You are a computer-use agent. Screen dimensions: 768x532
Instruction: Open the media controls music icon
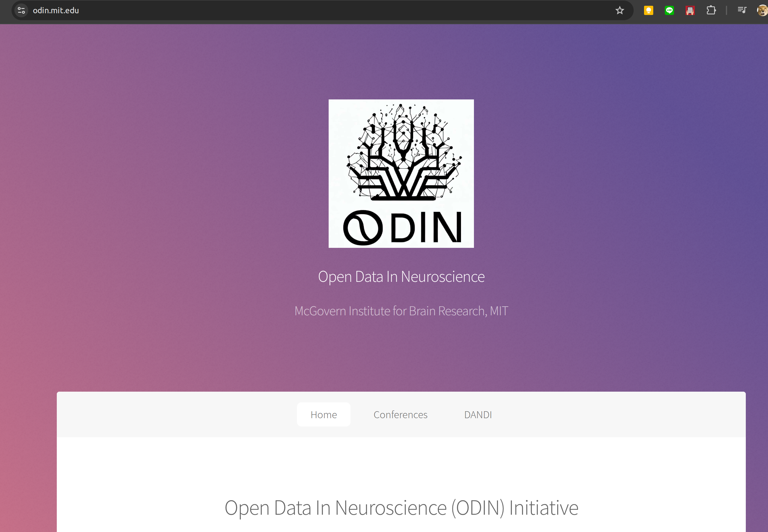(x=742, y=10)
